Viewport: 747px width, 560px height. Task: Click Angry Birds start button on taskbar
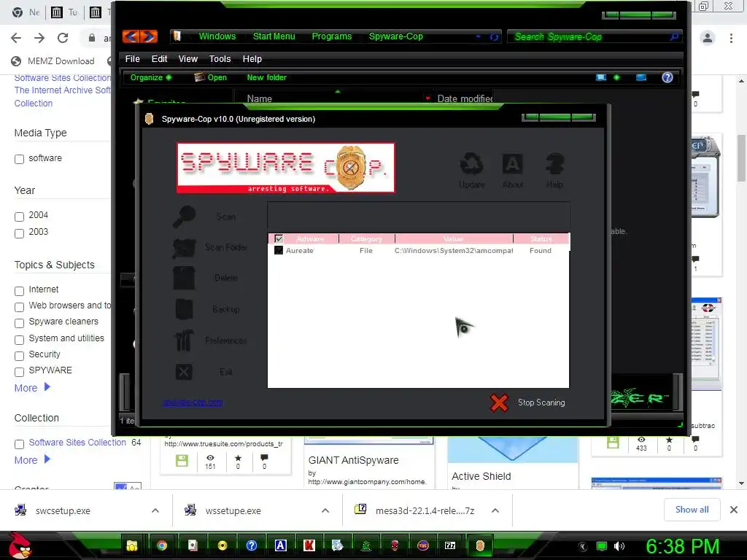pos(20,545)
